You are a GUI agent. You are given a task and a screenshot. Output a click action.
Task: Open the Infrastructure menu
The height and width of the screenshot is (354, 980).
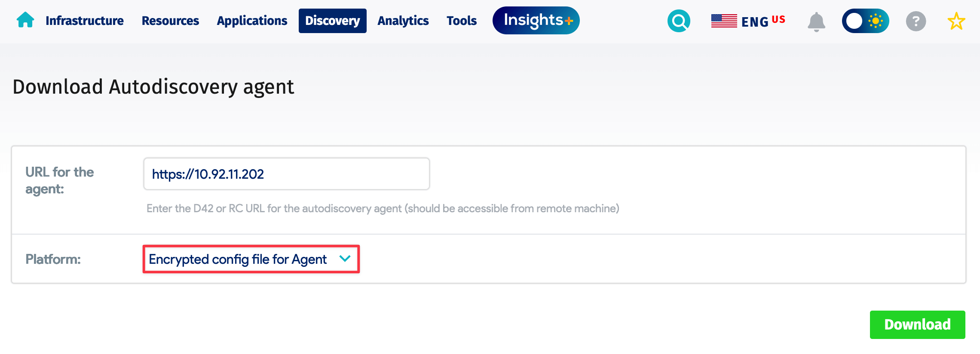coord(85,21)
